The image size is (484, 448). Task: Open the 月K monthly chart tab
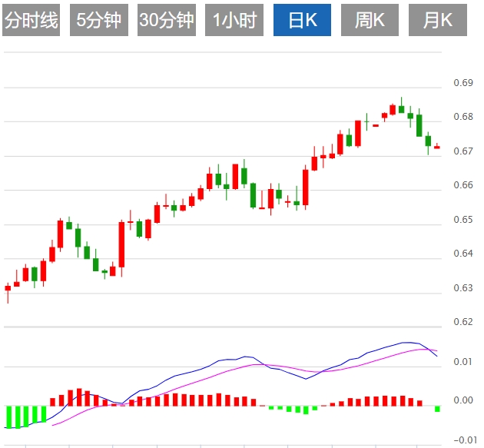pos(437,21)
